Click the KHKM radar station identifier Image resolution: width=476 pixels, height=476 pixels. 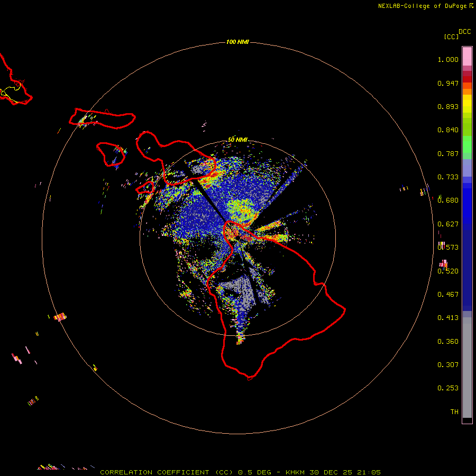295,472
